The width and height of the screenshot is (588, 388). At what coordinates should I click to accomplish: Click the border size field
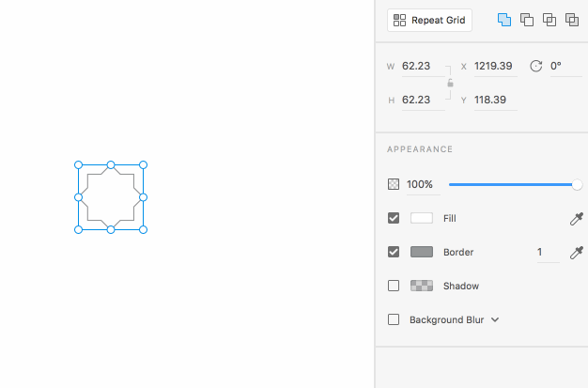point(545,252)
